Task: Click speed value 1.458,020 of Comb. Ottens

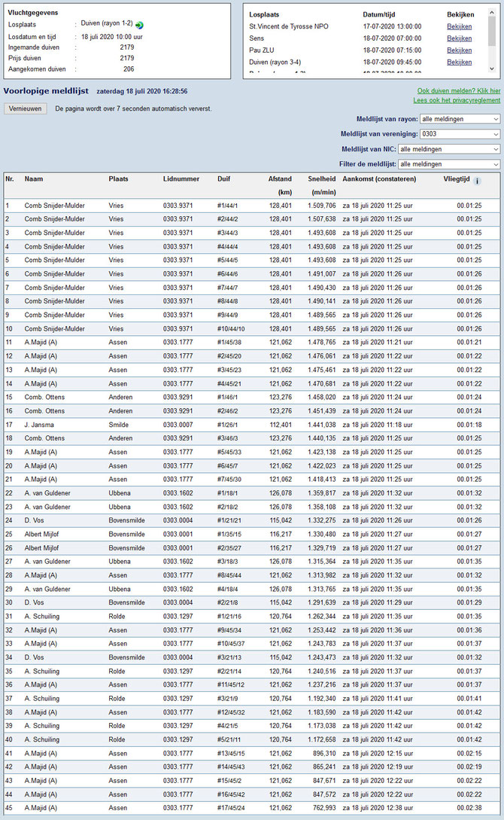Action: pyautogui.click(x=322, y=398)
